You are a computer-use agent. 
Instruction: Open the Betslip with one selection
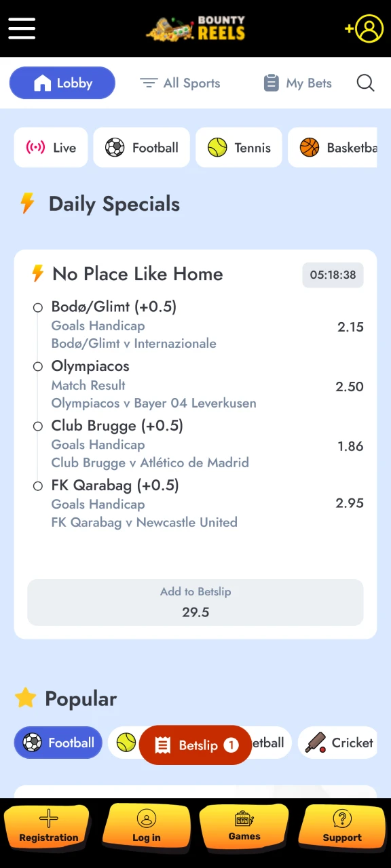tap(195, 745)
